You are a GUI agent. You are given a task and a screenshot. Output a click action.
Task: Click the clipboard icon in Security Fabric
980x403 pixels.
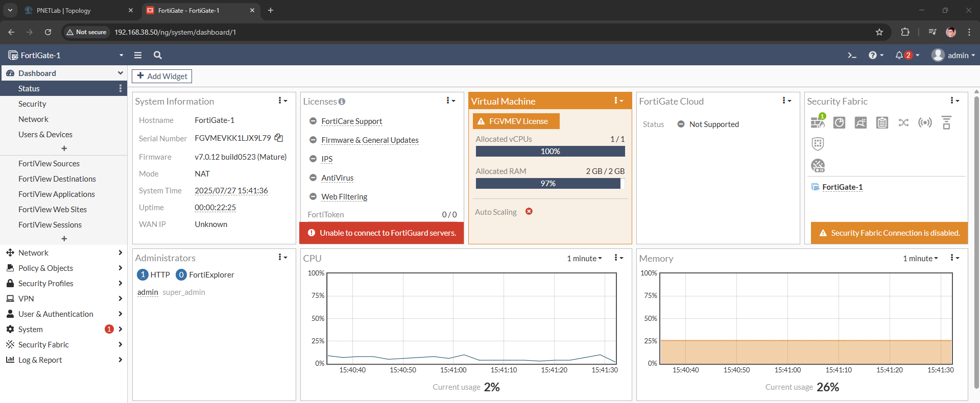coord(882,122)
